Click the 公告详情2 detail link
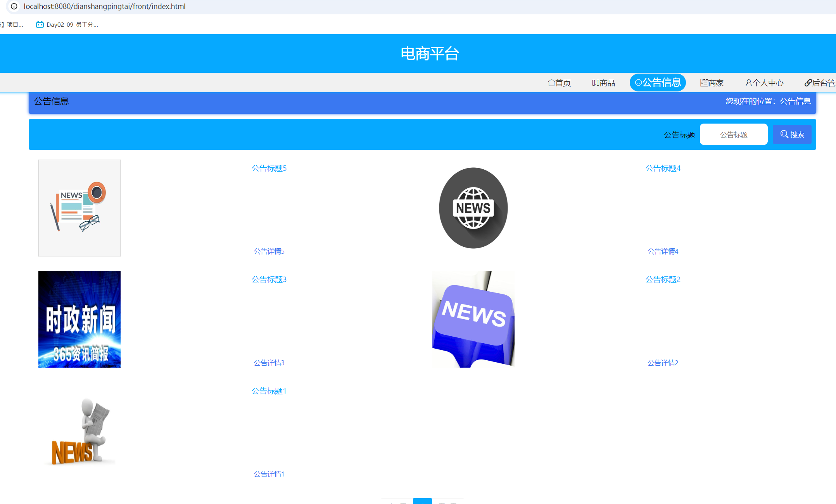 click(663, 363)
